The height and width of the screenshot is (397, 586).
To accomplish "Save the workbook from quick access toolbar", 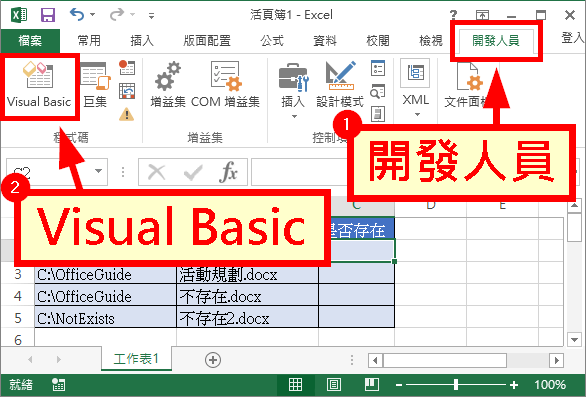I will [48, 15].
